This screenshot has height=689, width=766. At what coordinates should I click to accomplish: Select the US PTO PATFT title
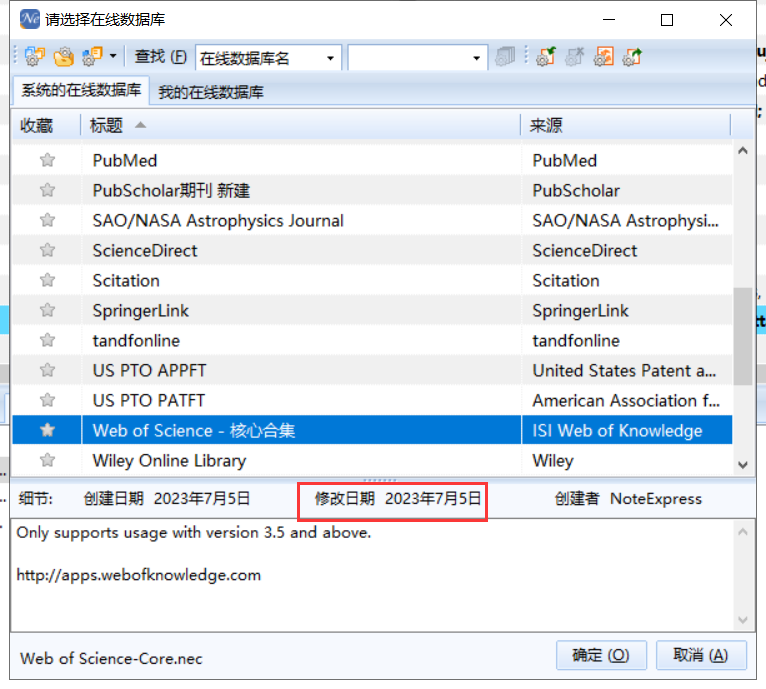[149, 401]
